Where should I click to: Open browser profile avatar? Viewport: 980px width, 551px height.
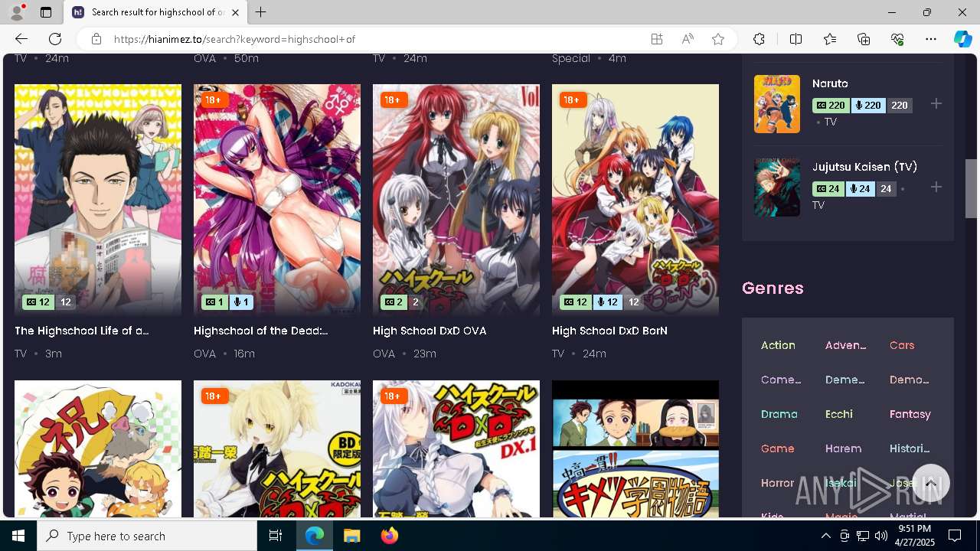(x=17, y=12)
